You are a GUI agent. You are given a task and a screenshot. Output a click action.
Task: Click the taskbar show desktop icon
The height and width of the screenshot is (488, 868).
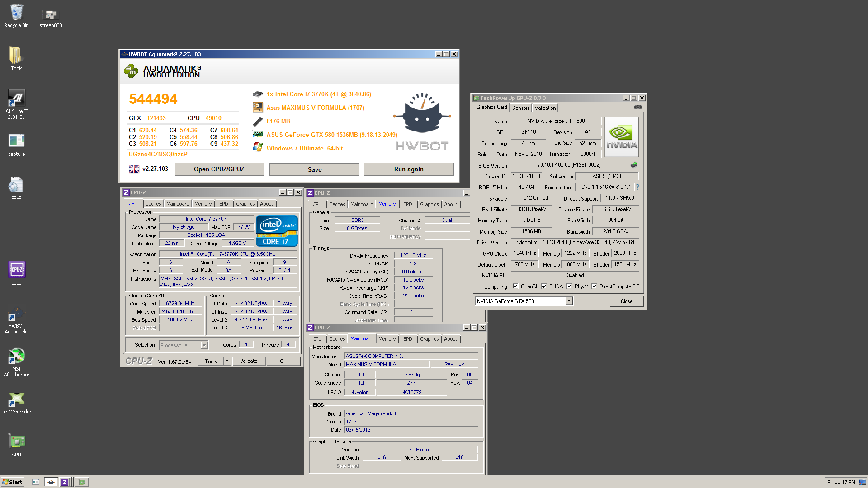36,482
